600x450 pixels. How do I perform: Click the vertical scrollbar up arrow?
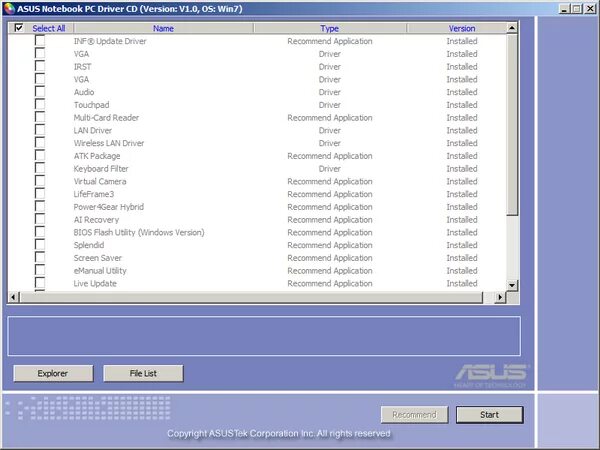coord(512,28)
